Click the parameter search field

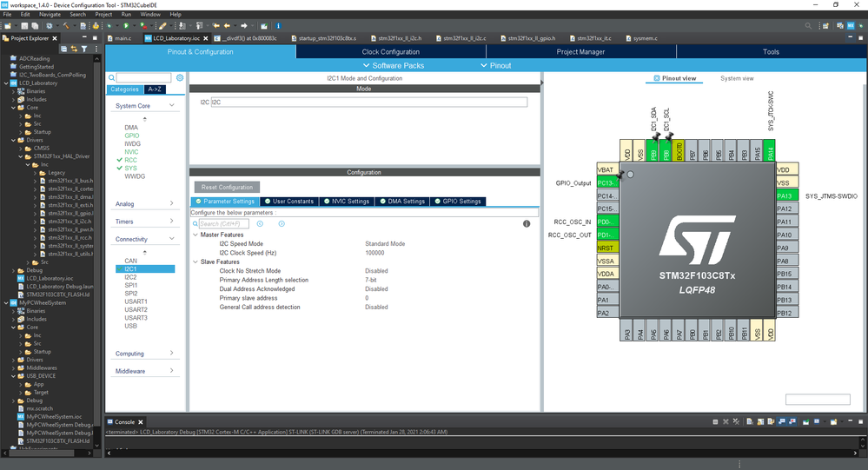pos(223,223)
